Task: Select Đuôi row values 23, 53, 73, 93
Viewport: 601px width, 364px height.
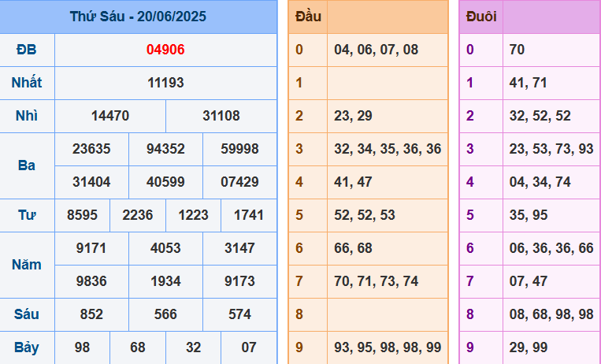Action: (x=551, y=149)
